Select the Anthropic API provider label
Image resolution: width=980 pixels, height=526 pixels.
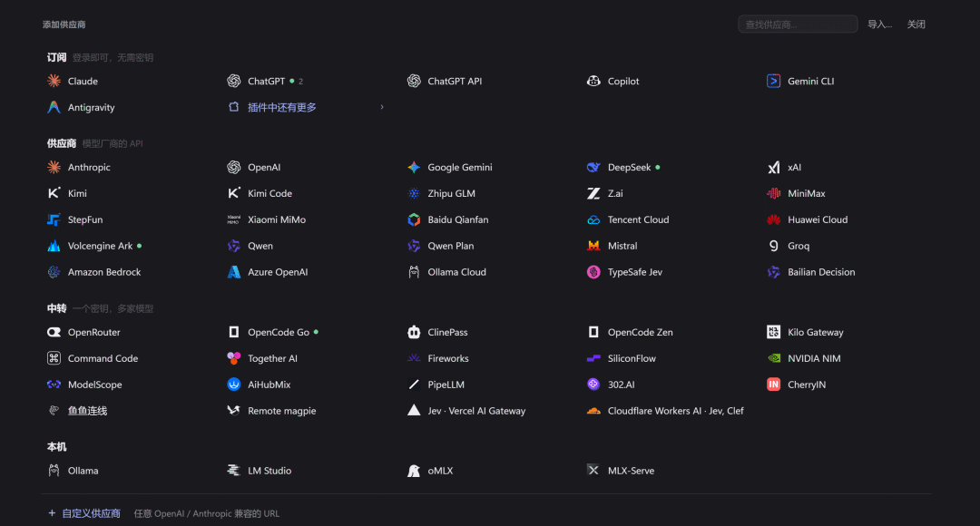tap(89, 167)
